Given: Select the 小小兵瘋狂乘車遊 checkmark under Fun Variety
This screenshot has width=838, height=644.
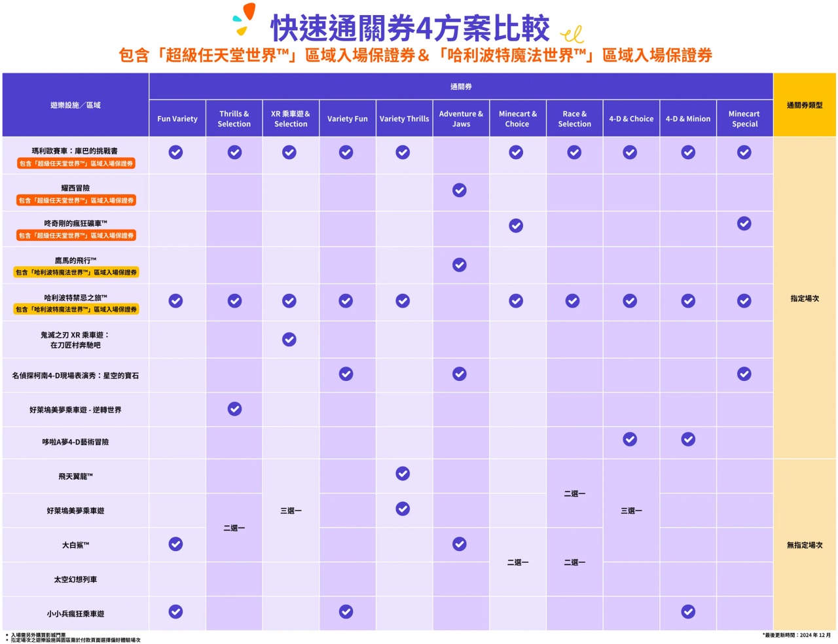Looking at the screenshot, I should (175, 612).
